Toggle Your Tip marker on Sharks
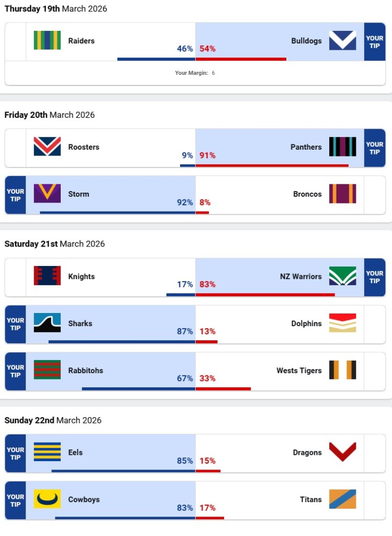Screen dimensions: 392x536 (x=15, y=324)
